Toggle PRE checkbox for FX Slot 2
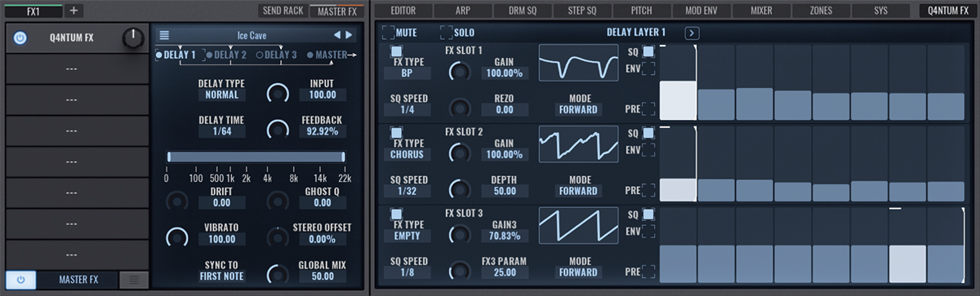Viewport: 980px width, 296px height. 648,190
